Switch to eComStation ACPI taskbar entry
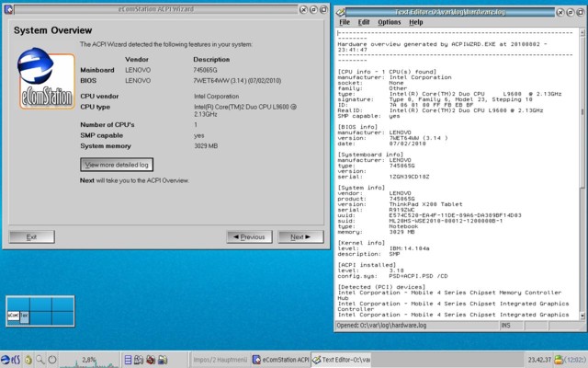Viewport: 588px width, 368px height. tap(281, 360)
